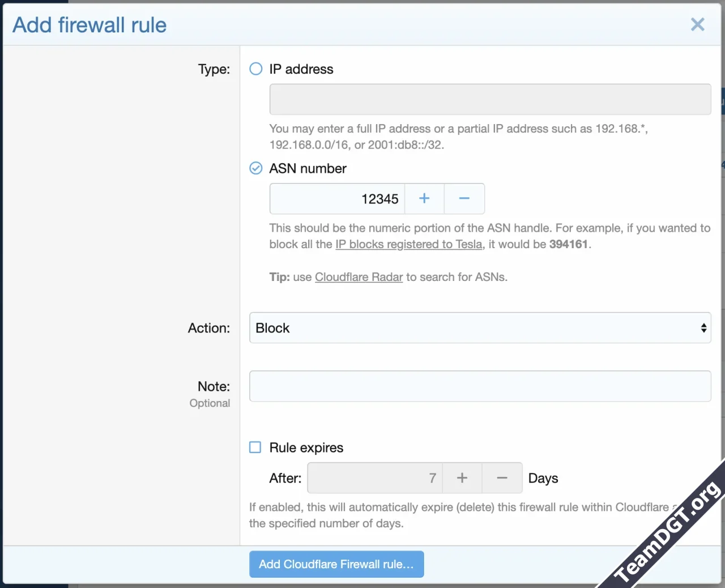Click the dropdown arrows on Action select
Viewport: 725px width, 588px height.
[x=703, y=328]
